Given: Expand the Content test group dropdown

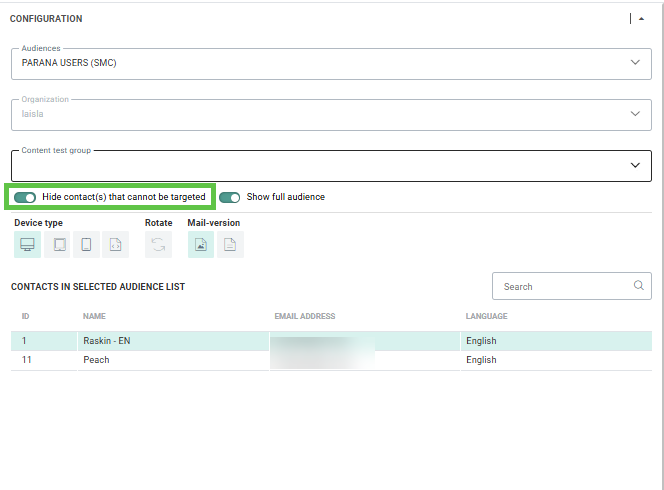Looking at the screenshot, I should (x=634, y=165).
